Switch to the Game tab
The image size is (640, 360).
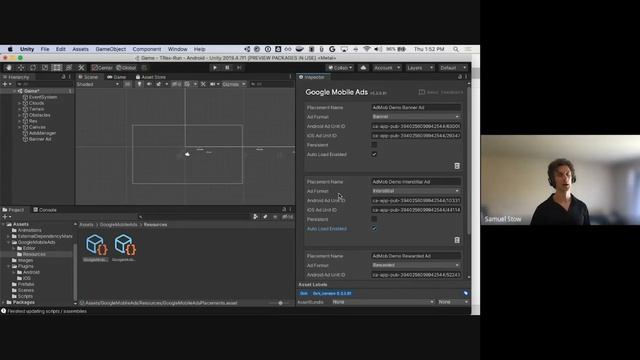tap(117, 77)
